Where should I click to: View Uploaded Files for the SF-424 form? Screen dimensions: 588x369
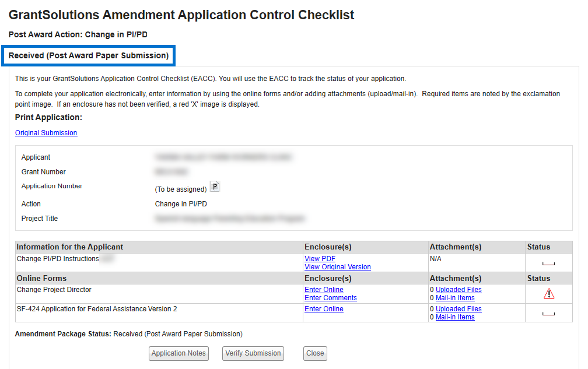(459, 309)
